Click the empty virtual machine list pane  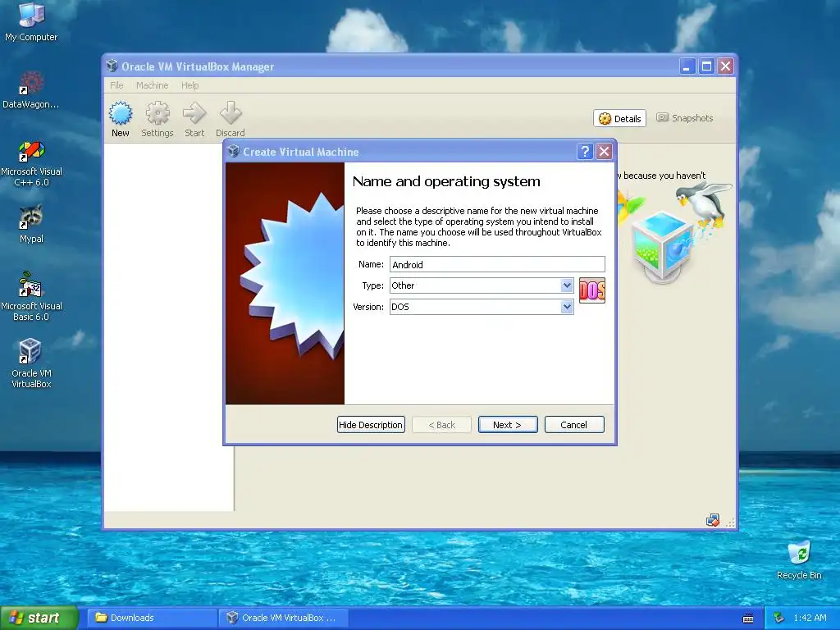pos(169,326)
